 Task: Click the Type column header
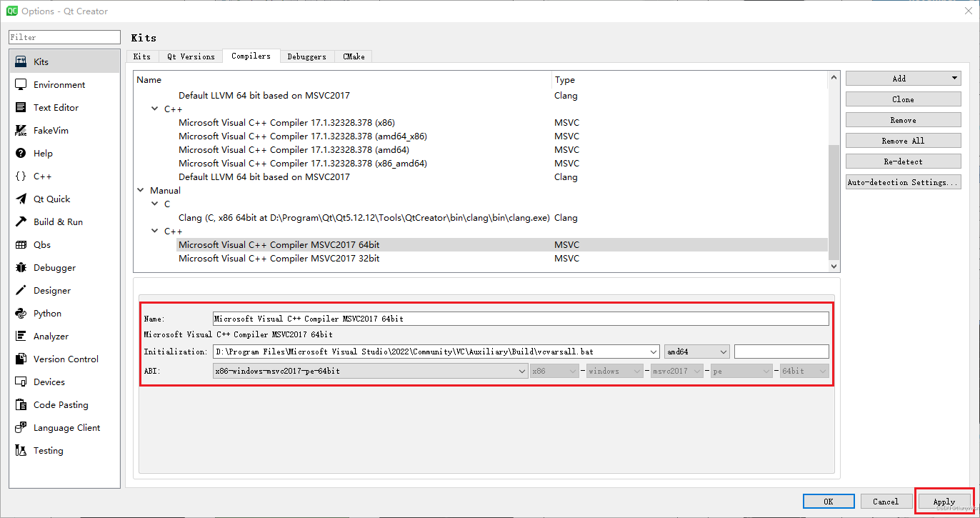tap(690, 80)
